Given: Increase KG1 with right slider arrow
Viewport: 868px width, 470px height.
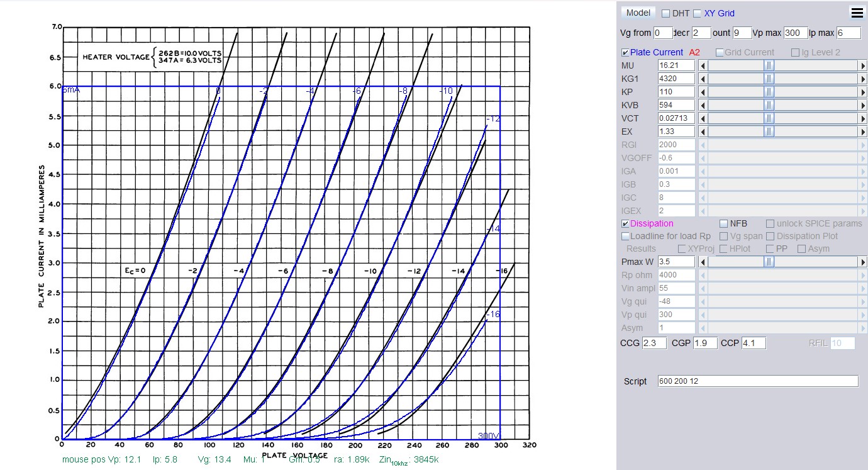Looking at the screenshot, I should [862, 79].
